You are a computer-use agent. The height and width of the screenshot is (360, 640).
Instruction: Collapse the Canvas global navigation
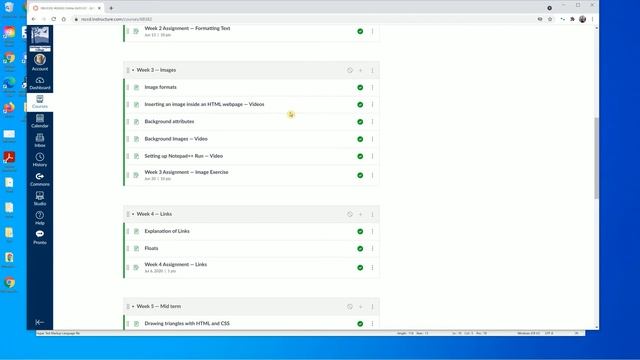pyautogui.click(x=40, y=322)
